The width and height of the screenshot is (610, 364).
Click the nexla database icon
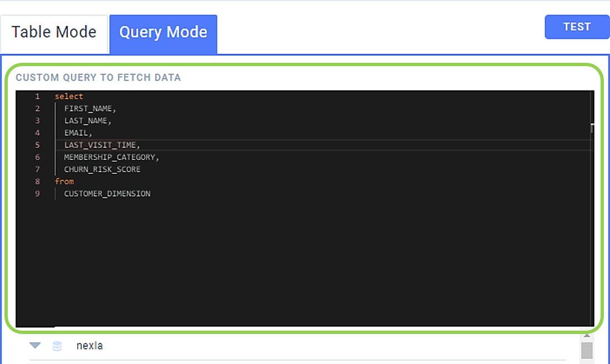pyautogui.click(x=57, y=346)
